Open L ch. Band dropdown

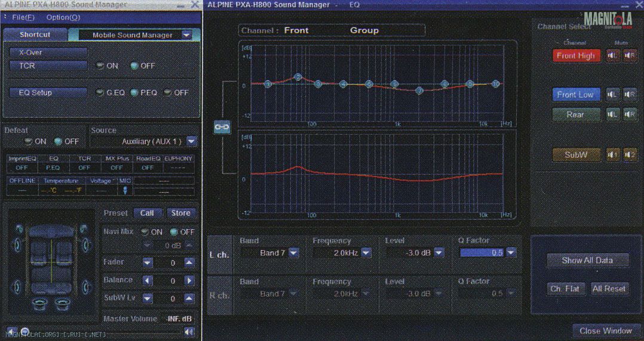pyautogui.click(x=293, y=252)
